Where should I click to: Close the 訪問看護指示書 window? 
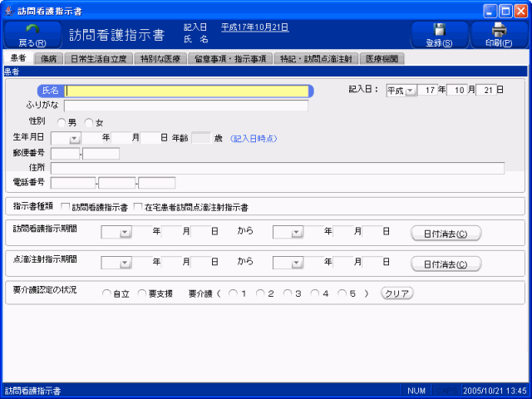click(521, 11)
